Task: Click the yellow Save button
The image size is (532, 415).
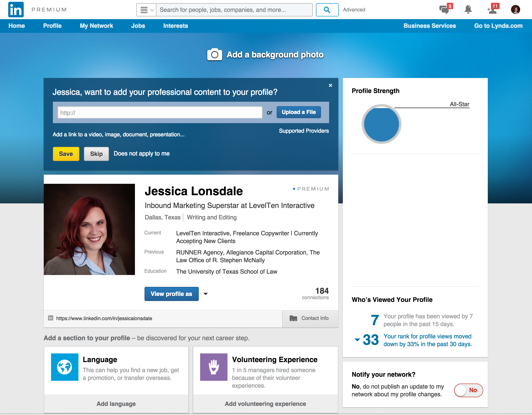Action: [66, 154]
